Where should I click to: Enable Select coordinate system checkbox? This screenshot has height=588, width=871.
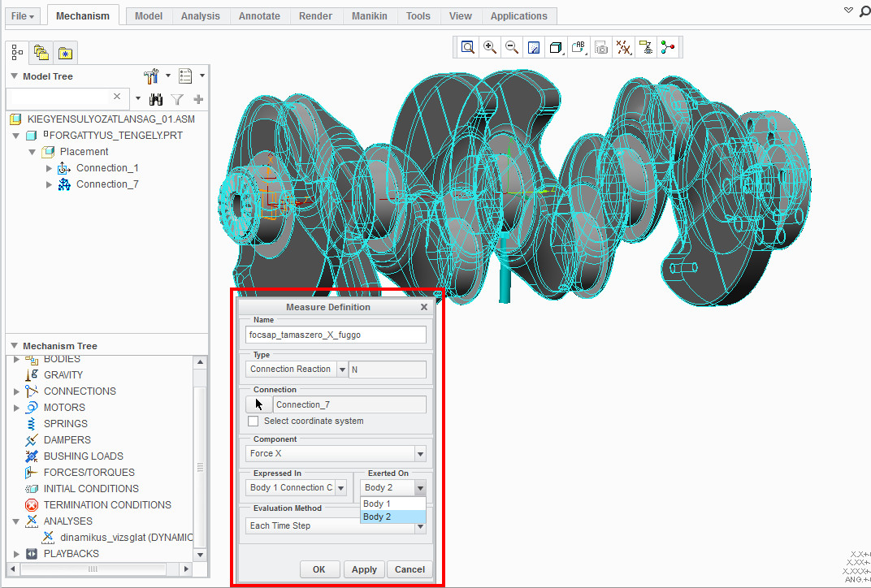[253, 422]
